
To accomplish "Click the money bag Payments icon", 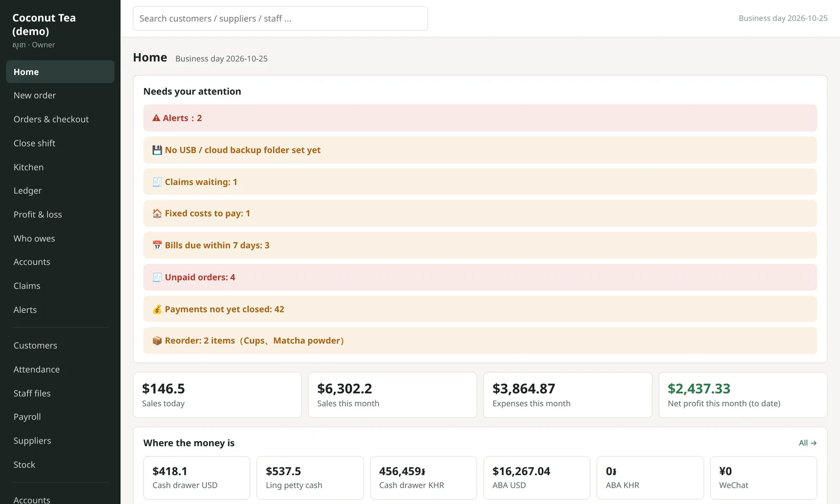I will [x=157, y=309].
